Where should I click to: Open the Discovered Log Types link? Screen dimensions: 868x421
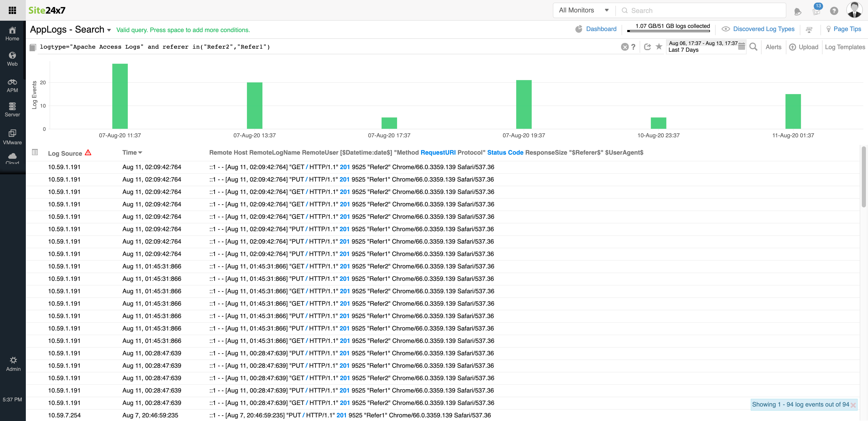click(764, 29)
